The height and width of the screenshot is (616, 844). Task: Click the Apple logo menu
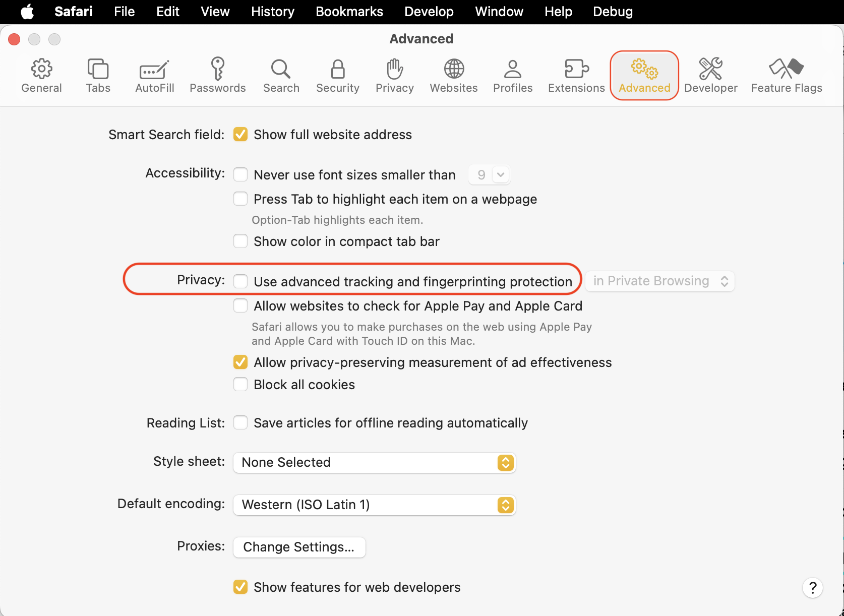[28, 12]
